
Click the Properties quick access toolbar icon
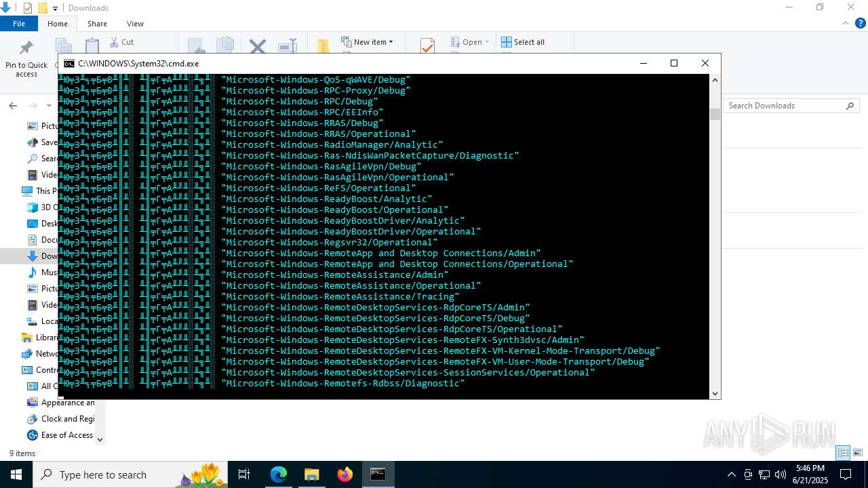click(28, 8)
